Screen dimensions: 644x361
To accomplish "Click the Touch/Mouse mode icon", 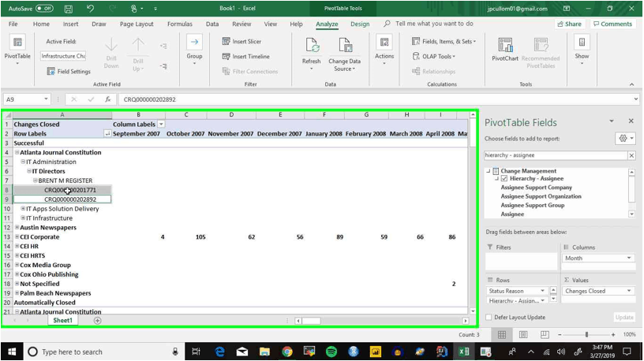I will coord(134,8).
